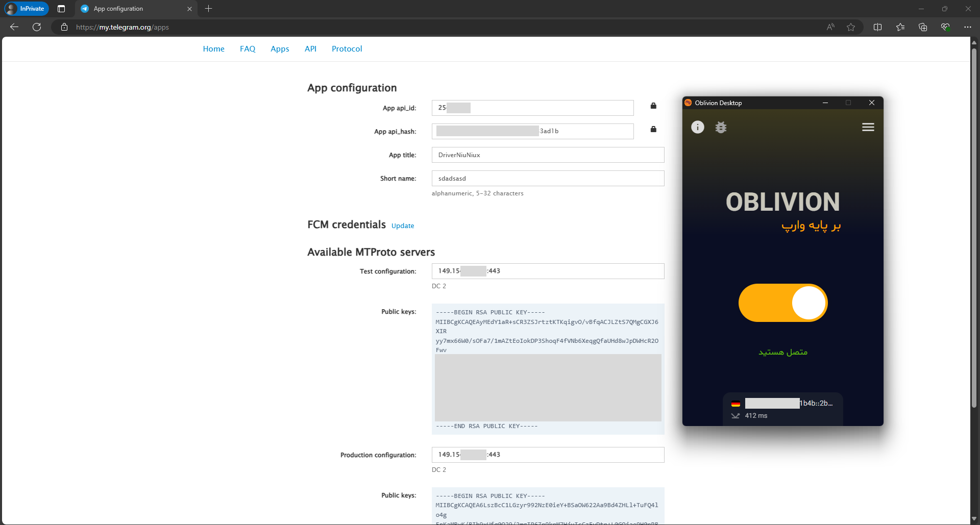Click the END RSA PUBLIC KEY line
The image size is (980, 525).
487,426
